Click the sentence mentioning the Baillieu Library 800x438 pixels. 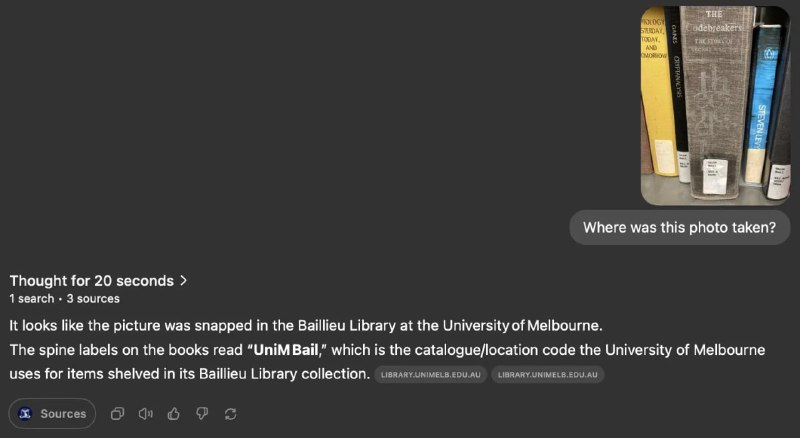pyautogui.click(x=306, y=325)
